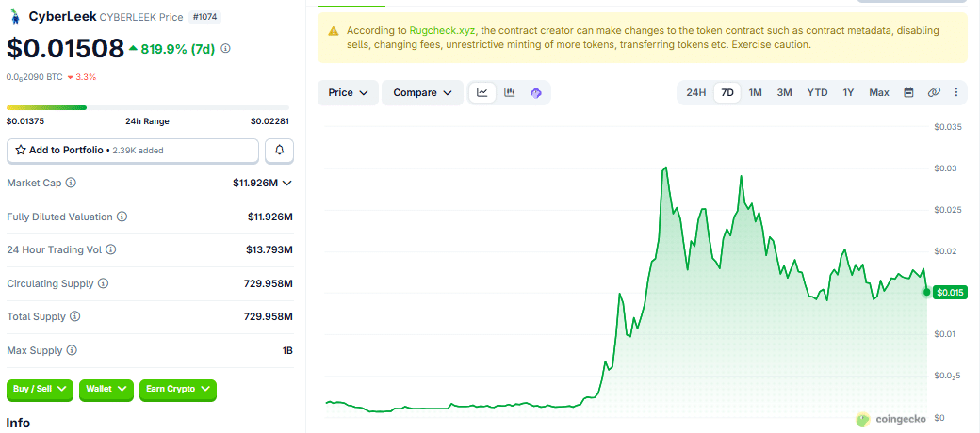Click the Total Supply 729.958M value
The width and height of the screenshot is (980, 433).
(x=269, y=316)
